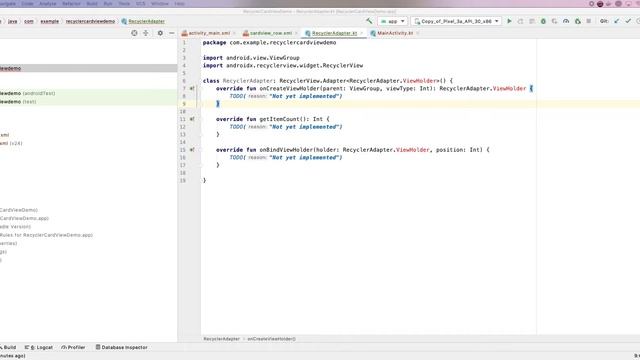Click Attach Debugger to Android Process icon
This screenshot has height=360, width=640.
577,21
